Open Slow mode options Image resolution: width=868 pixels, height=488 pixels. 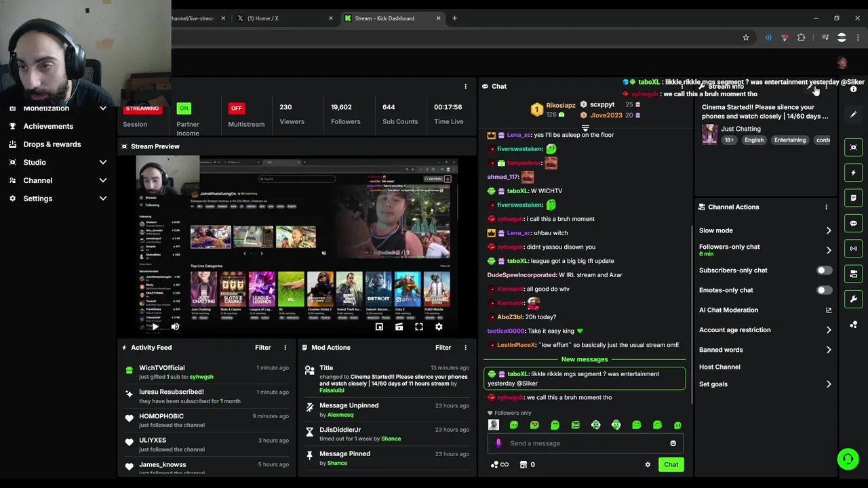(x=765, y=230)
